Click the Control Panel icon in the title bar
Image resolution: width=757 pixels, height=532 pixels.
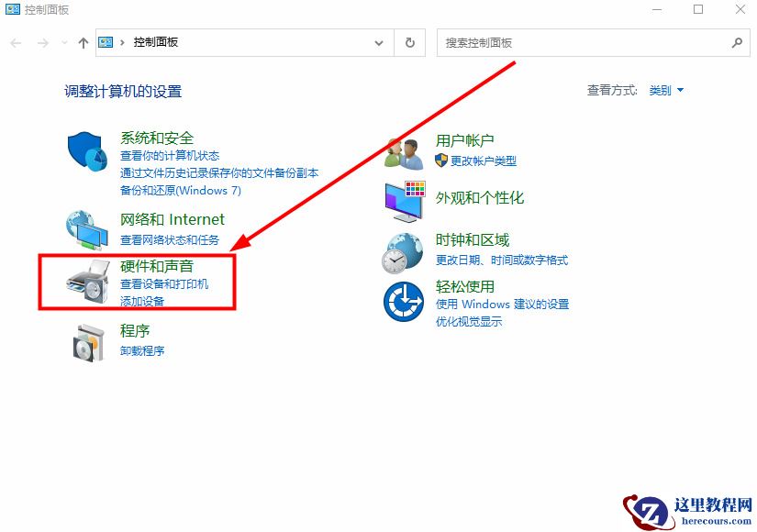pyautogui.click(x=14, y=10)
